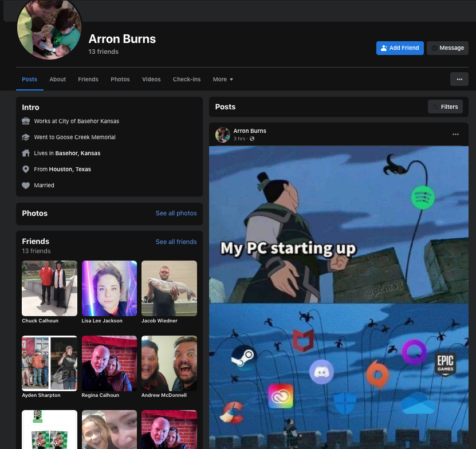The image size is (476, 449).
Task: Click the location pin icon beside From Houston
Action: (26, 170)
